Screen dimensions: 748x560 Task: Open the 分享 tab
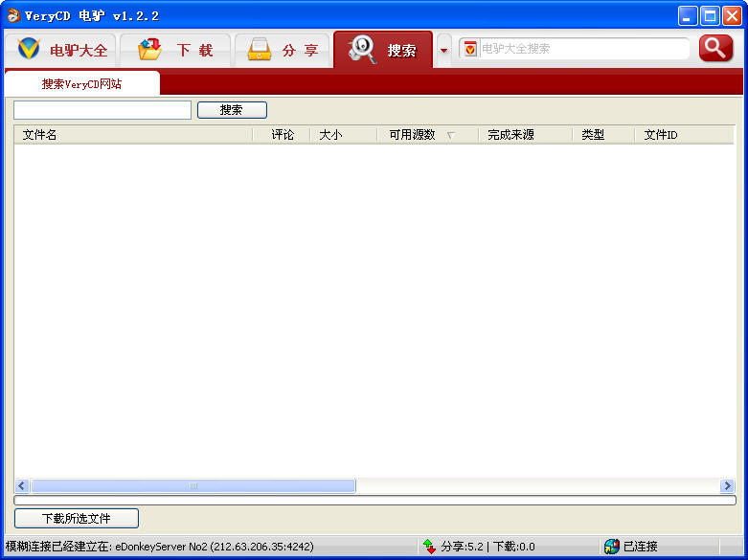click(x=282, y=51)
